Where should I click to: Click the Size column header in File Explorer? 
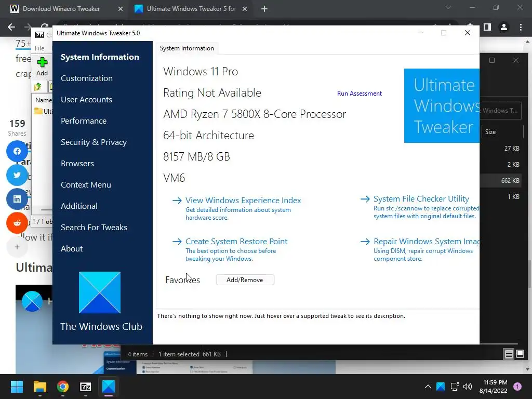(502, 132)
